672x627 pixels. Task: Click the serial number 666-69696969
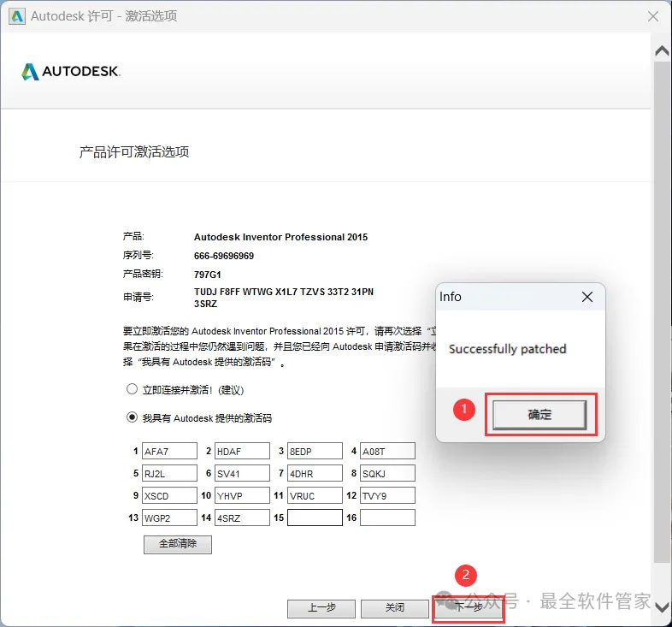(x=224, y=256)
